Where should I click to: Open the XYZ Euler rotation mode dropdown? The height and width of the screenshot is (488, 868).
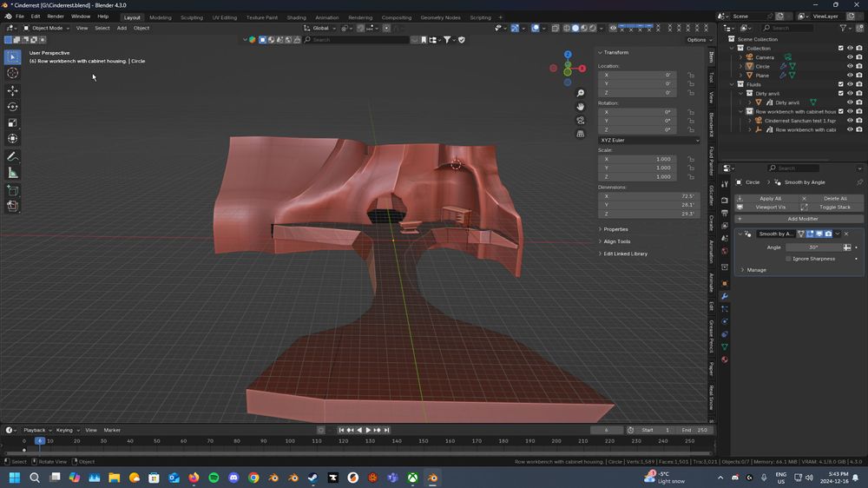648,140
